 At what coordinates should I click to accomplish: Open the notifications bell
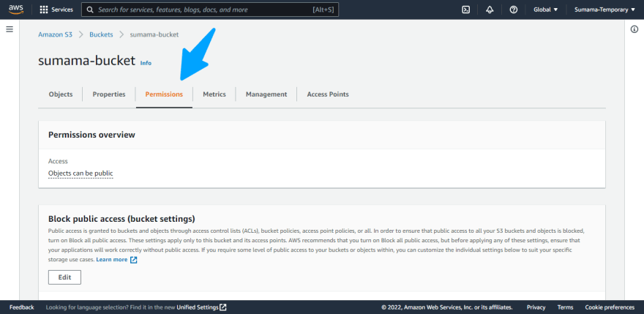(x=490, y=10)
